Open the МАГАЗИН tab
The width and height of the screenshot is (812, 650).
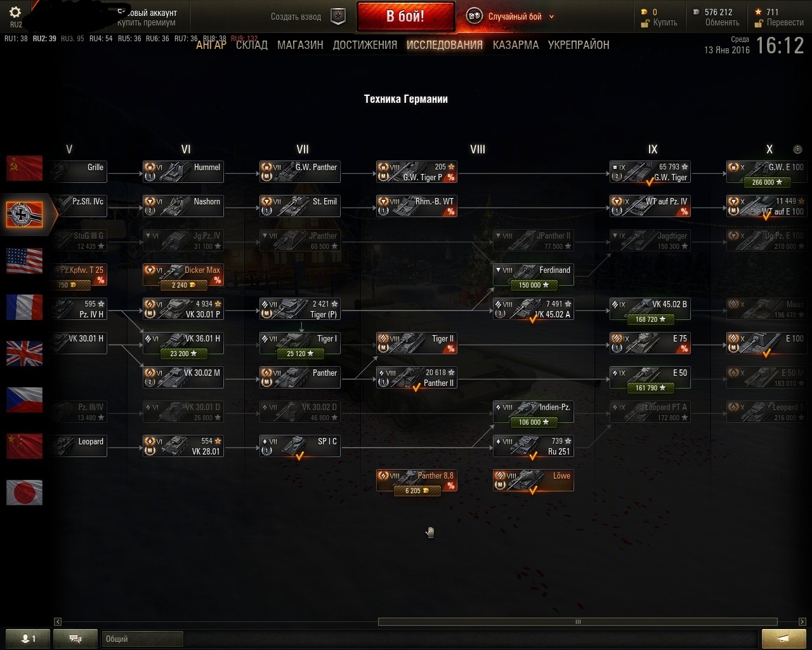coord(300,45)
